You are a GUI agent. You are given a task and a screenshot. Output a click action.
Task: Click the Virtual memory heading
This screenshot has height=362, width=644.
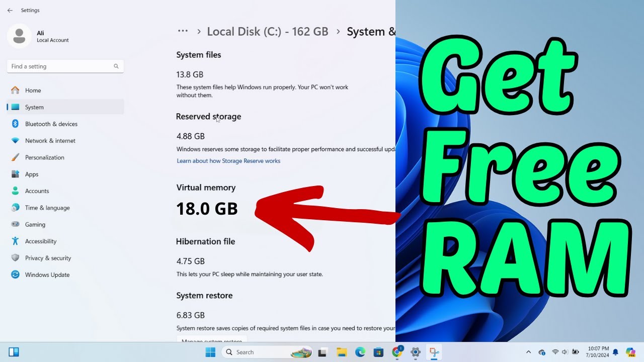click(206, 188)
